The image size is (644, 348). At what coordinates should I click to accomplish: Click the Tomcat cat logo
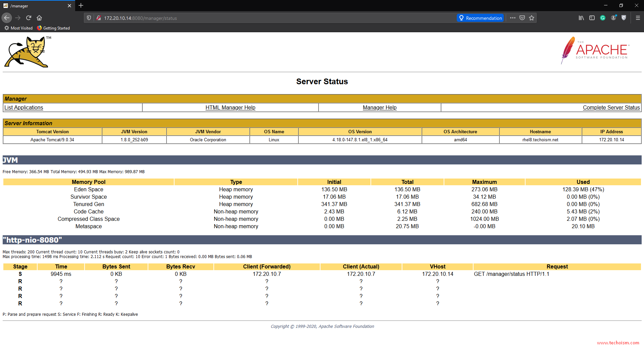(x=27, y=52)
